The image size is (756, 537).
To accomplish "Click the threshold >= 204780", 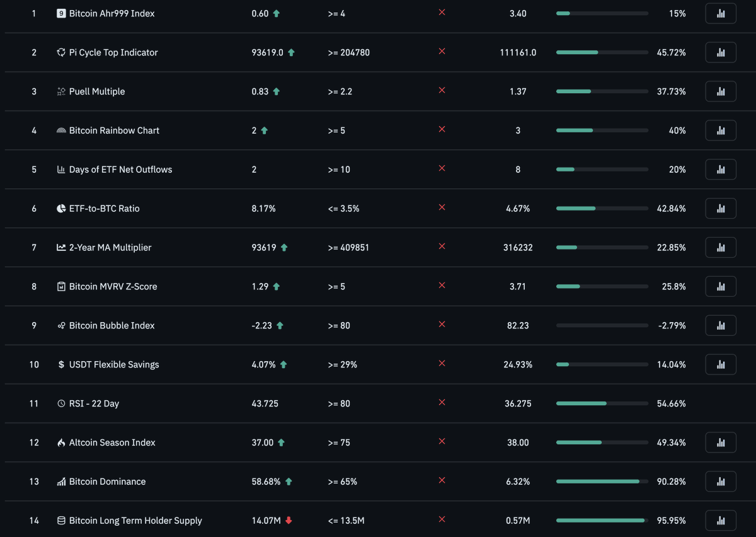I will point(348,52).
